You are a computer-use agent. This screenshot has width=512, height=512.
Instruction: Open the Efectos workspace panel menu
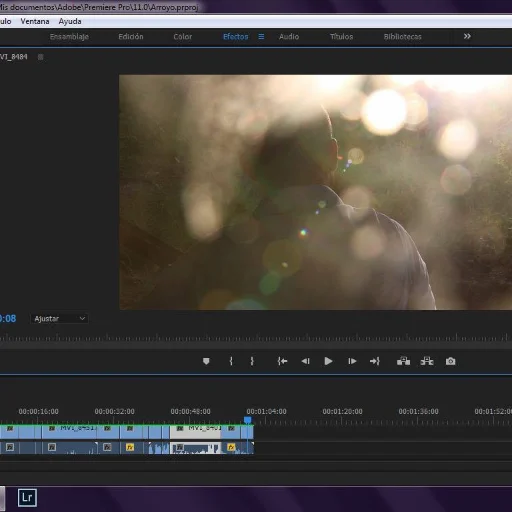pyautogui.click(x=261, y=37)
